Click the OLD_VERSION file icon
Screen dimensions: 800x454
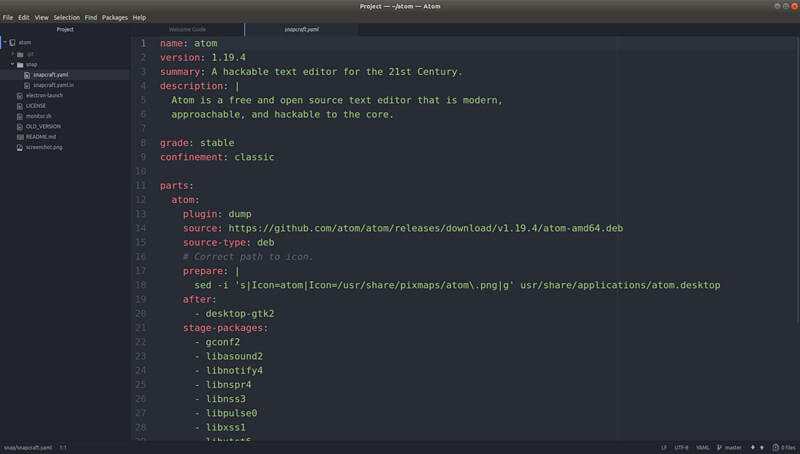coord(19,127)
